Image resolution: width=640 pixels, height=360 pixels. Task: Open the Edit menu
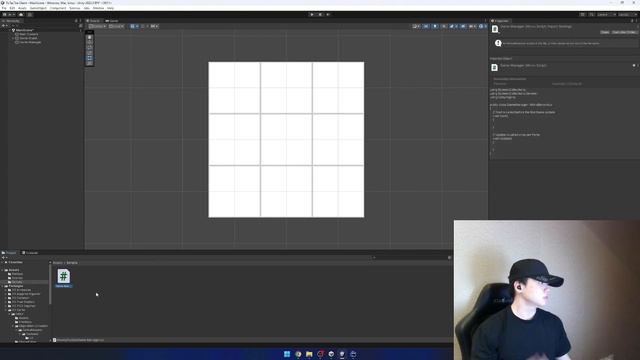[12, 8]
